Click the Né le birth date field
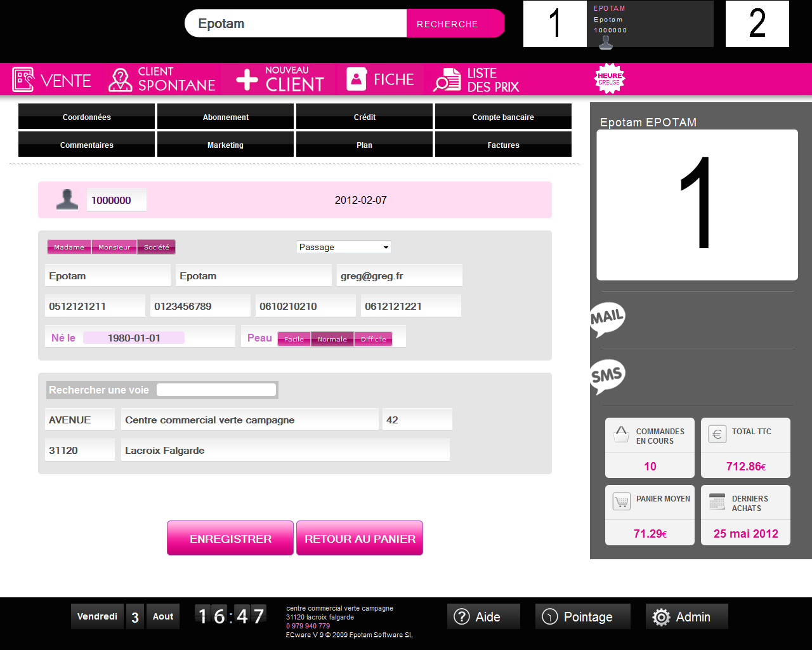The image size is (812, 650). click(133, 338)
